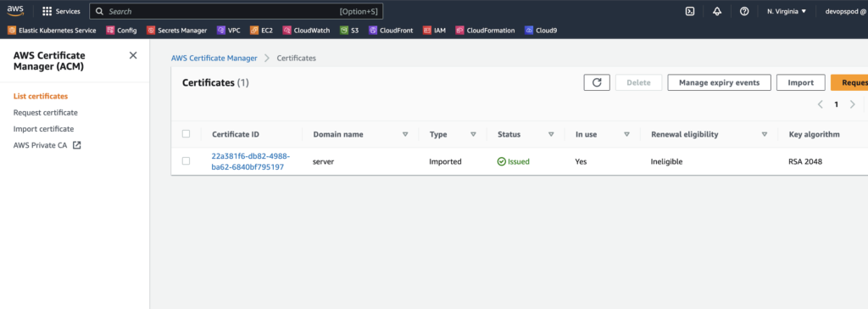Go to next page of certificates

pyautogui.click(x=853, y=104)
